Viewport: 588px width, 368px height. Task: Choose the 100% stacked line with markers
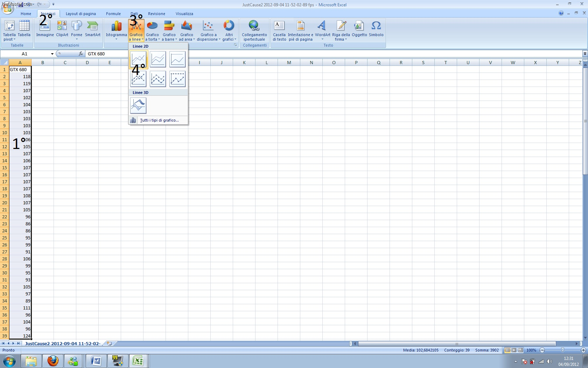pyautogui.click(x=177, y=79)
